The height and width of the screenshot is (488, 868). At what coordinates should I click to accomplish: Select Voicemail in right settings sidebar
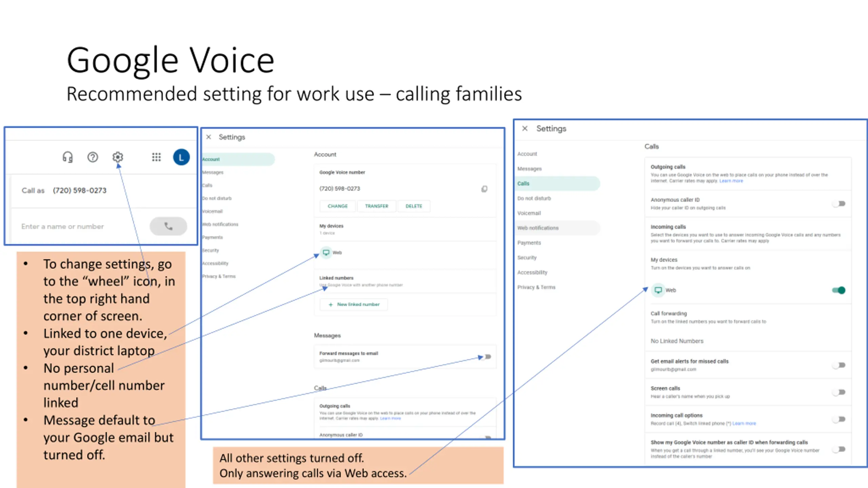[x=529, y=213]
